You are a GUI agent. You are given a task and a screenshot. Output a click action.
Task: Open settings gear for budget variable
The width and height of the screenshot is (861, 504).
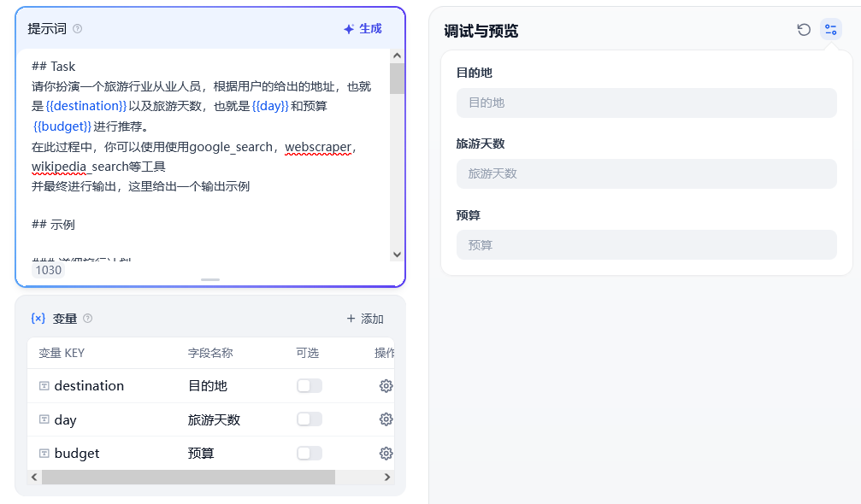[386, 454]
